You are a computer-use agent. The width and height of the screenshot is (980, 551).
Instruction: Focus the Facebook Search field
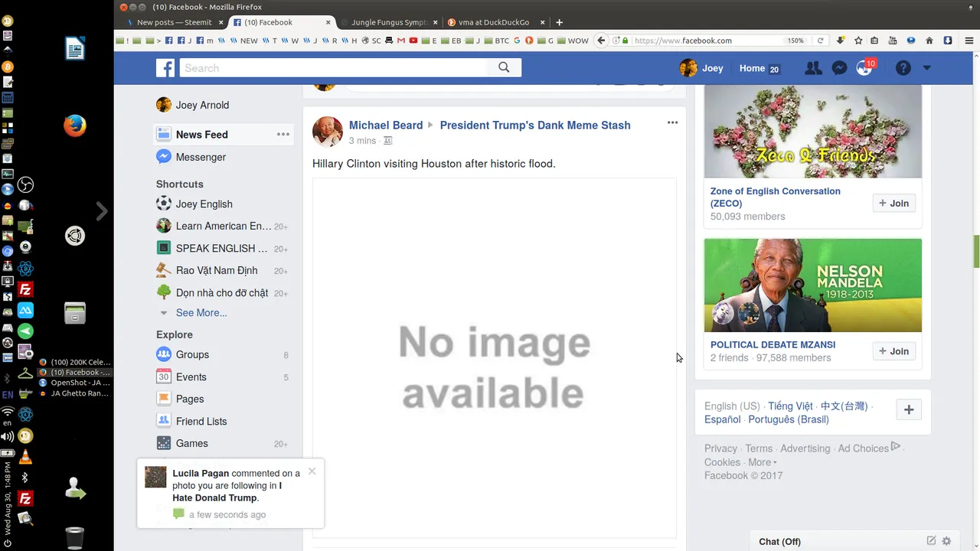coord(334,67)
